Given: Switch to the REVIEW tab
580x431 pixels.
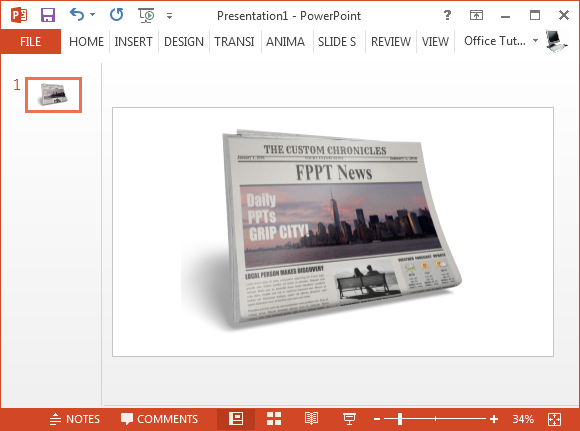Looking at the screenshot, I should tap(391, 41).
